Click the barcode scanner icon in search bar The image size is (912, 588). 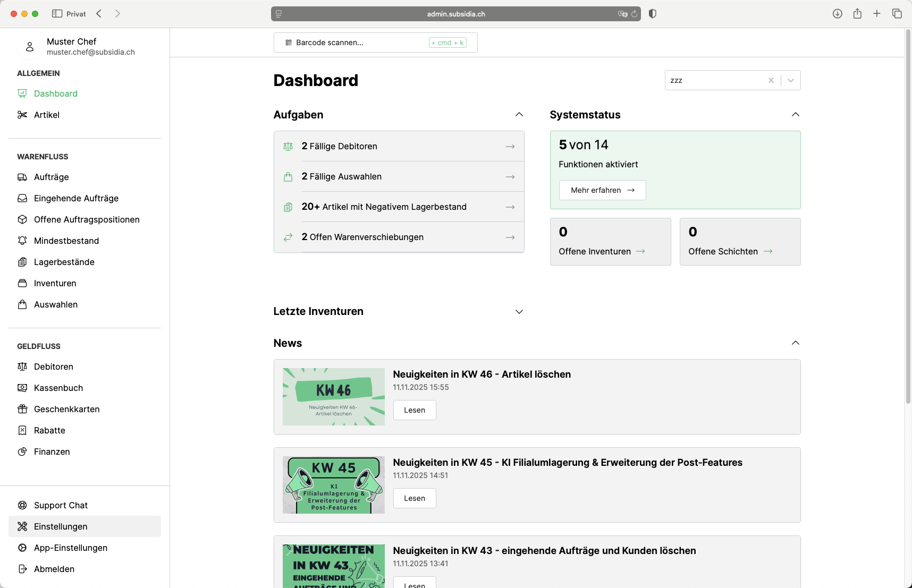click(x=289, y=42)
